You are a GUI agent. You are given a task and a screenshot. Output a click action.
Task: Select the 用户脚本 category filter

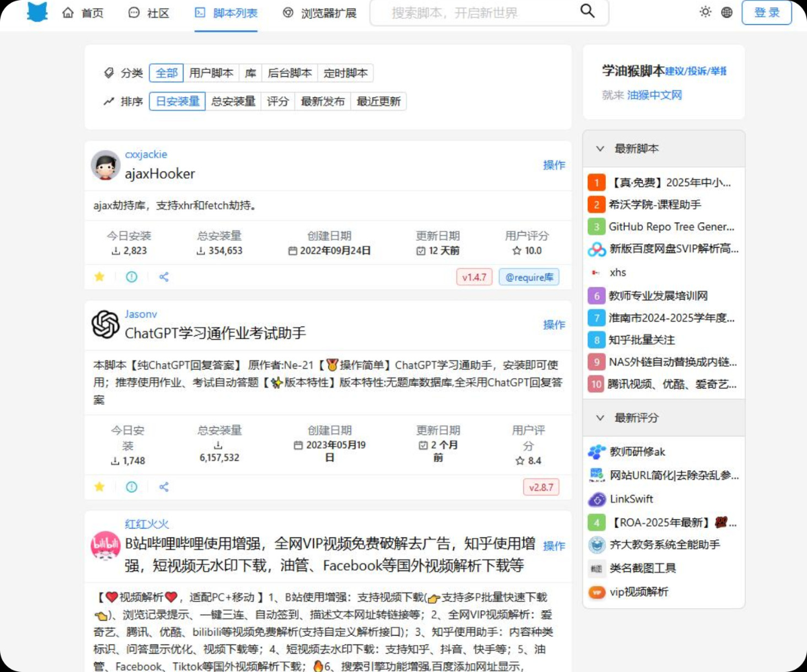click(211, 73)
